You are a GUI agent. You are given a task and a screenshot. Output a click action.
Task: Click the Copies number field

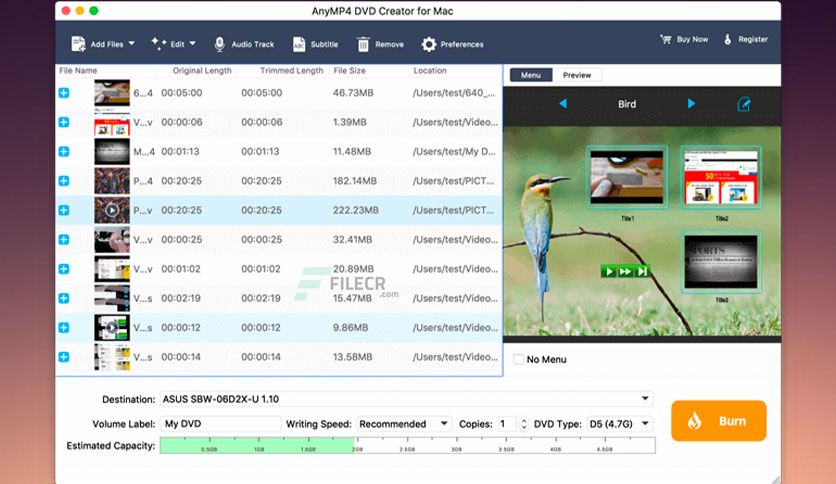click(507, 424)
